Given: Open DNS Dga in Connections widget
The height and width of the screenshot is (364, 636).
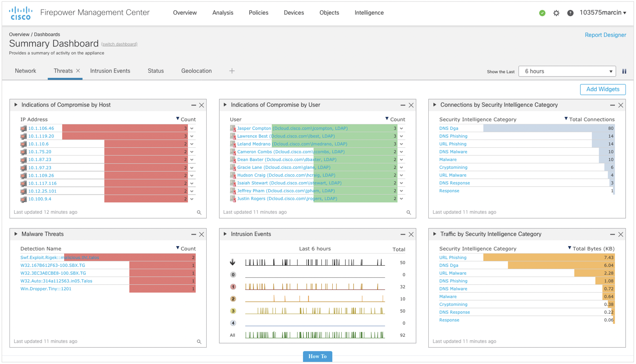Looking at the screenshot, I should (x=449, y=128).
